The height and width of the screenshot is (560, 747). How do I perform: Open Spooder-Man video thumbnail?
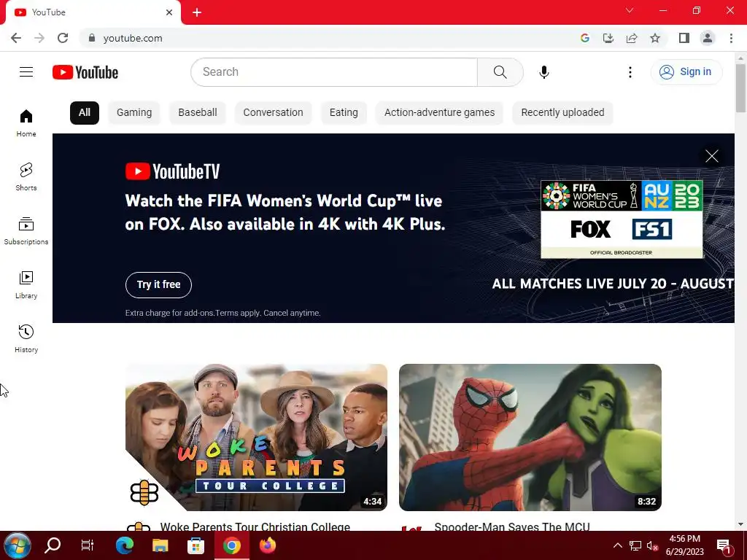530,437
